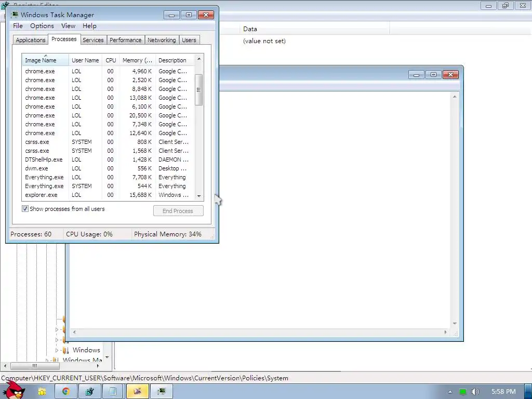This screenshot has width=532, height=399.
Task: Open the Help menu in Task Manager
Action: point(89,26)
